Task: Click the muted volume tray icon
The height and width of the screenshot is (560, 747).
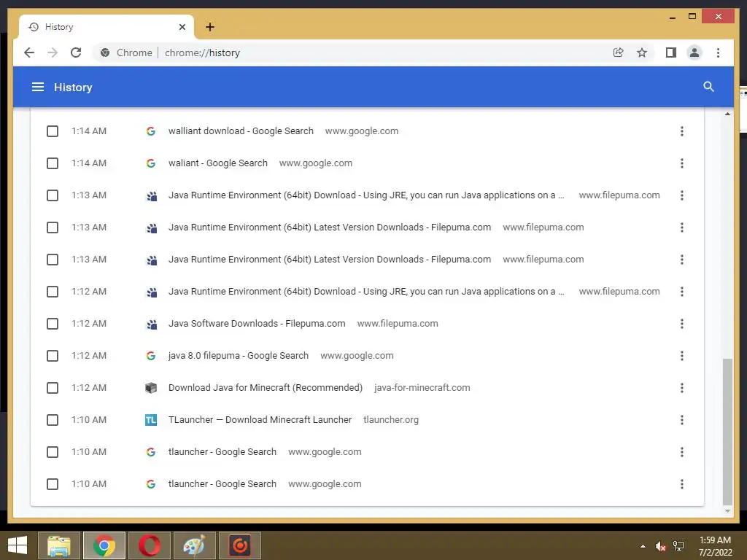Action: point(660,546)
